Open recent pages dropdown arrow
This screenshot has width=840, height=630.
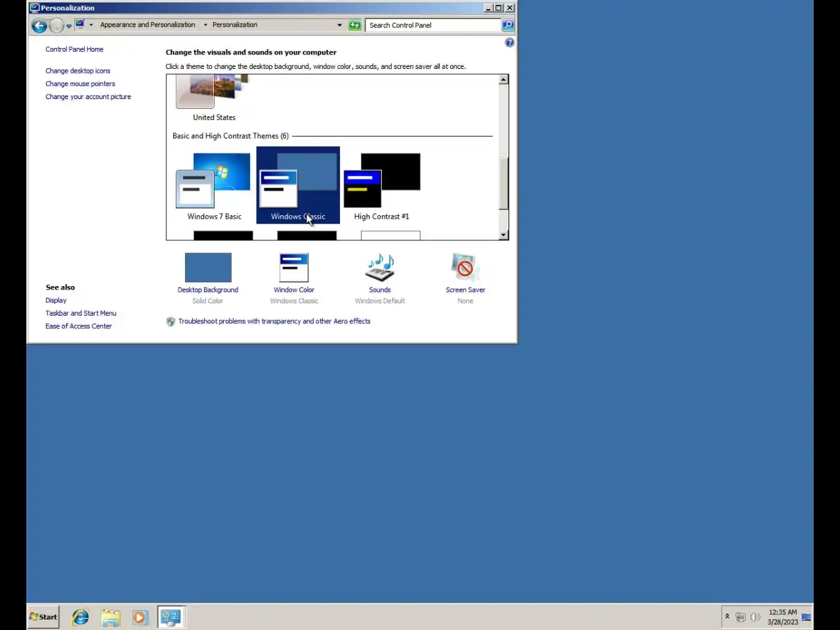69,26
